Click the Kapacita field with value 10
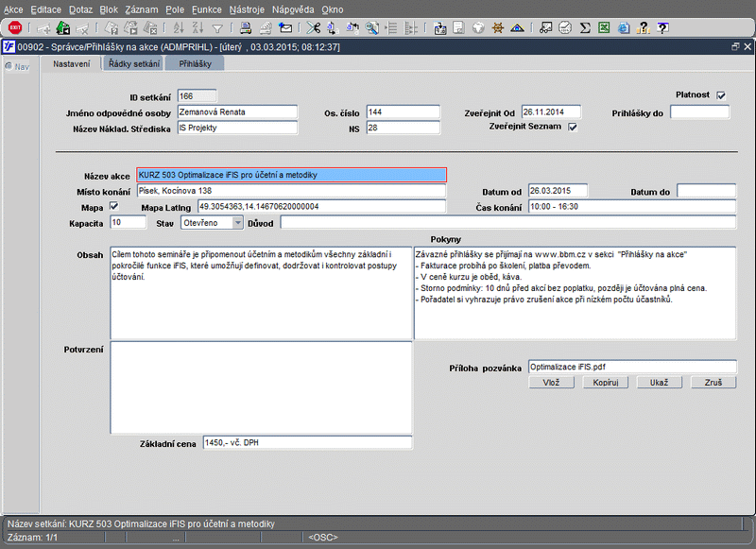The image size is (756, 549). (128, 222)
